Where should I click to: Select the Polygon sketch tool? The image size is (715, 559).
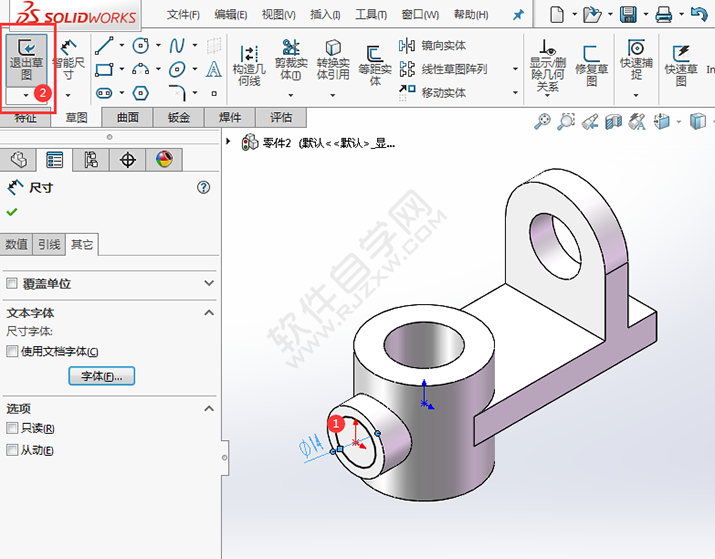(140, 93)
